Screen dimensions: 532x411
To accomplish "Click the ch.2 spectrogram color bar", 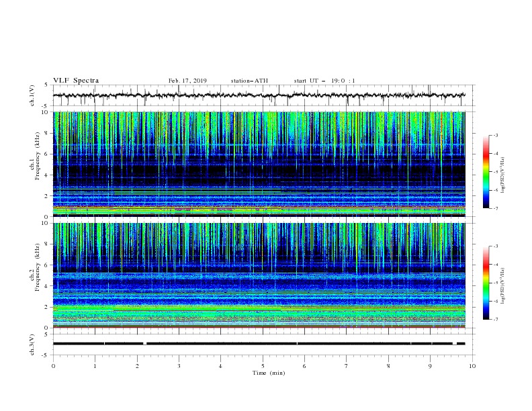I will 486,283.
